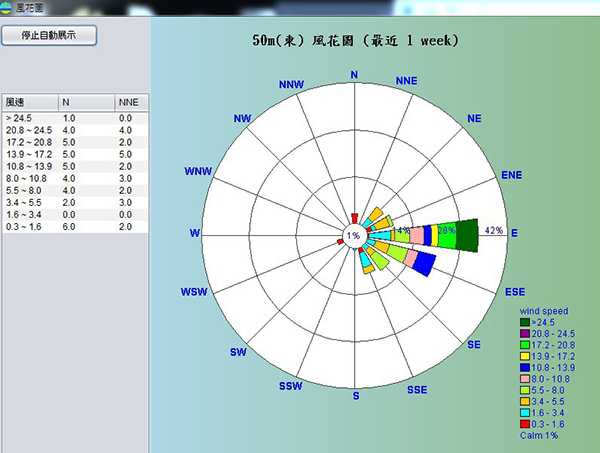
Task: Click the 風花圖 window title icon
Action: (x=8, y=7)
